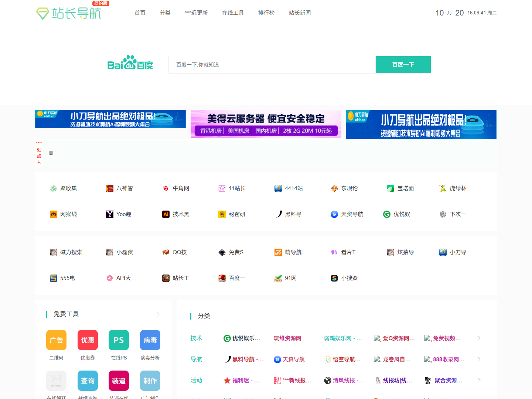
Task: Click the 八神智 site favicon
Action: click(110, 188)
